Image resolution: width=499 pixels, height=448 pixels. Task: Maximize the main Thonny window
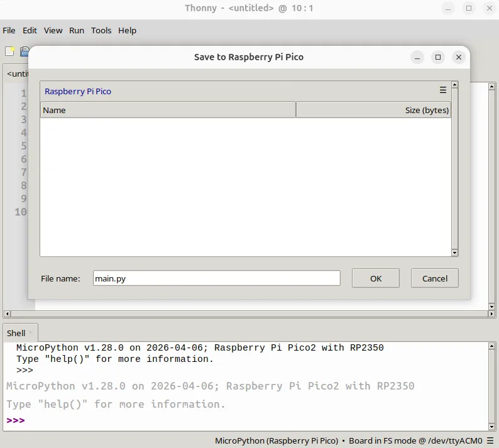[469, 8]
